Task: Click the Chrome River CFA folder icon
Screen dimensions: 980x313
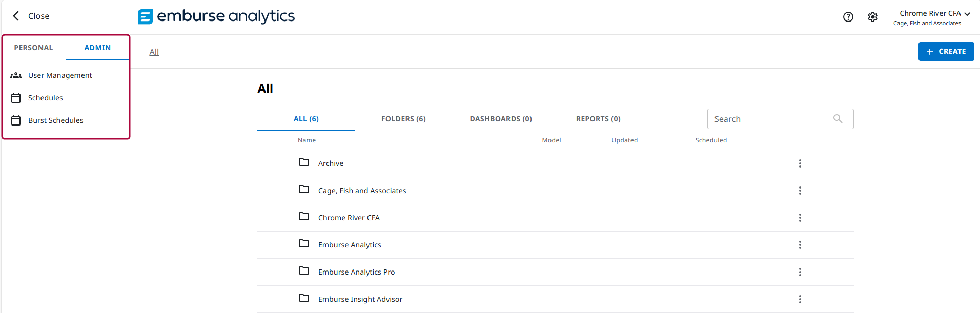Action: pos(304,216)
